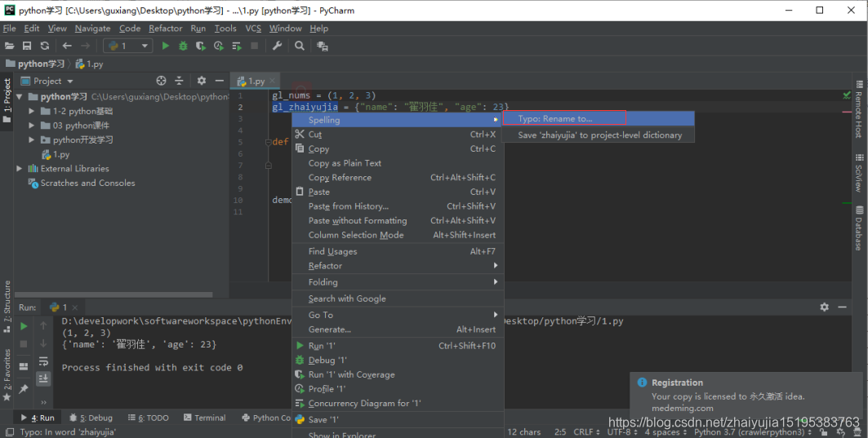Click the remote host server icon in toolbar
The image size is (868, 438).
click(323, 46)
